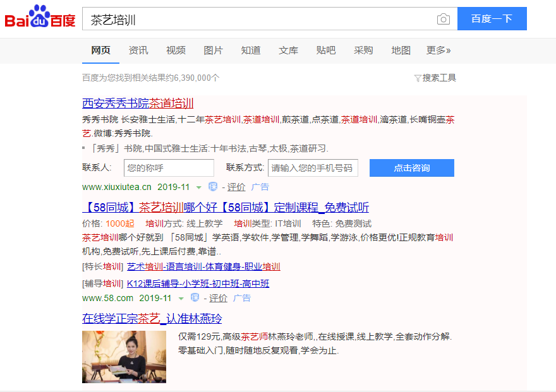Click 广告 label on 58.com result
This screenshot has width=556, height=392.
pos(242,298)
